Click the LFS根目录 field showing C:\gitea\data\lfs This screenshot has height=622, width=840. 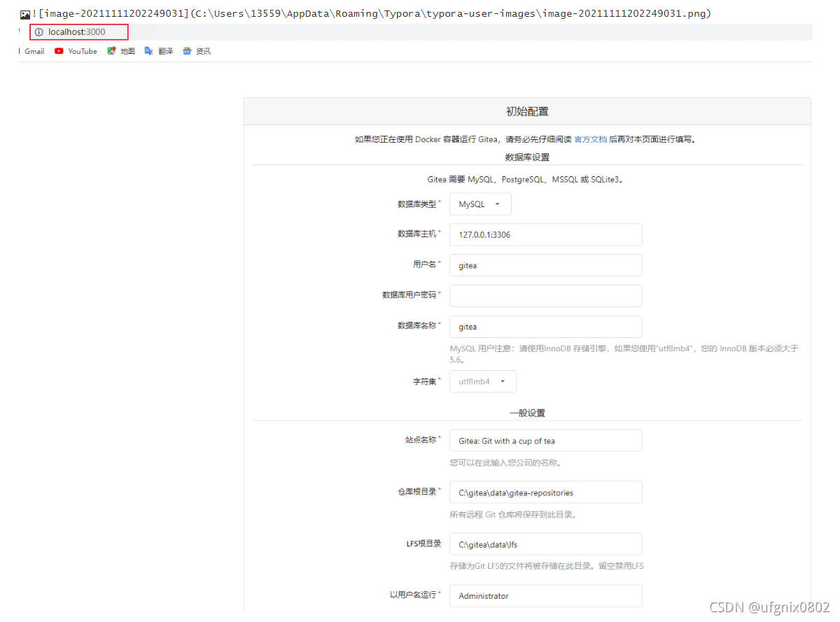(x=546, y=544)
